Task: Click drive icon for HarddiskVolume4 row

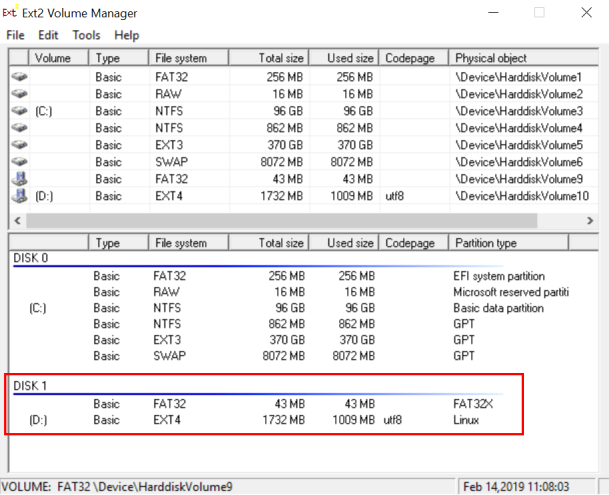Action: coord(19,127)
